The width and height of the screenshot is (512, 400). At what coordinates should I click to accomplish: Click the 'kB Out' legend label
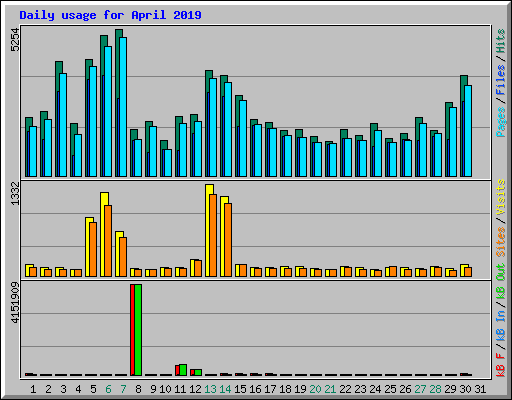pos(500,281)
